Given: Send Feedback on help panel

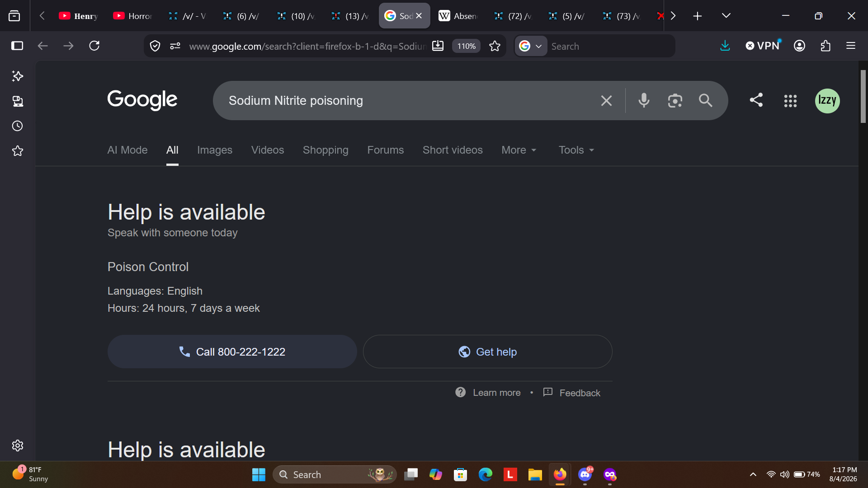Looking at the screenshot, I should (x=572, y=393).
